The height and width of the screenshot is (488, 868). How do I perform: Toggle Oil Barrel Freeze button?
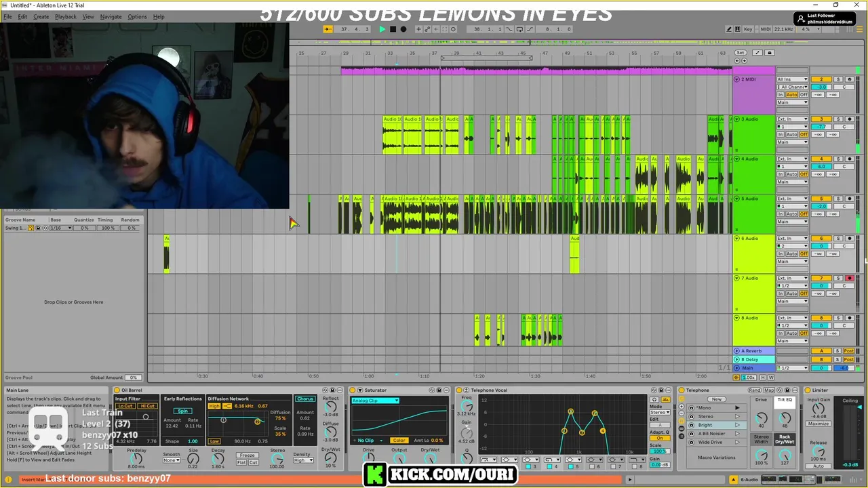click(x=248, y=455)
